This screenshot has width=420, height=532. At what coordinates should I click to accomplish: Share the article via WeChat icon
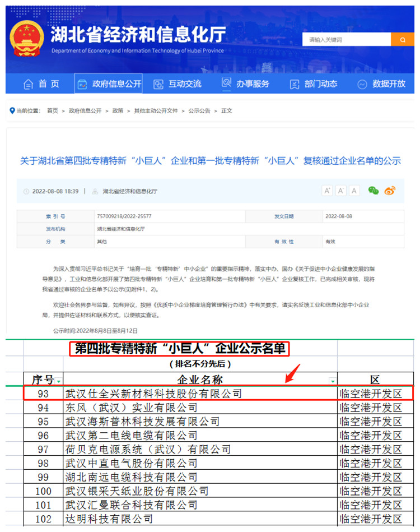373,191
